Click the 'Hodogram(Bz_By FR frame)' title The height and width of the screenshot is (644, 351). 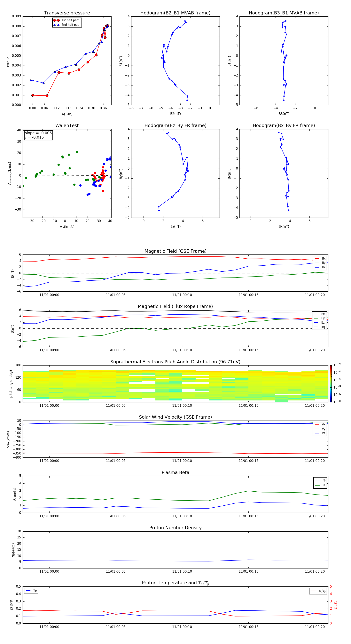point(175,125)
